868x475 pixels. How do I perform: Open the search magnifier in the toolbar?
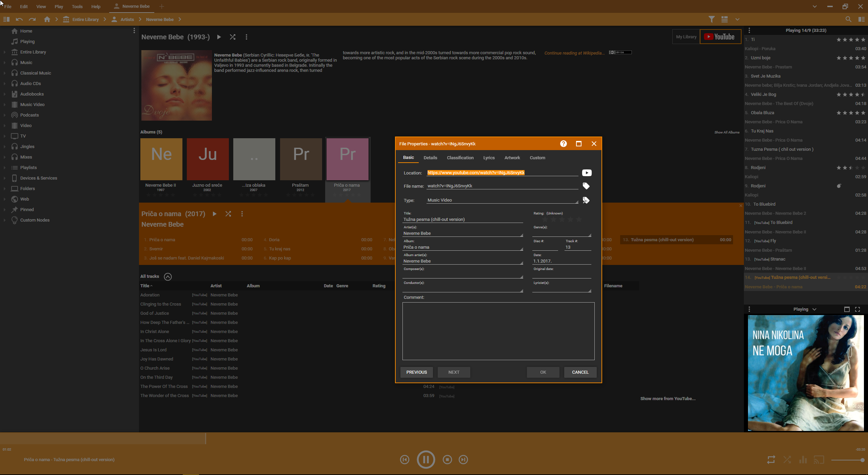tap(848, 19)
